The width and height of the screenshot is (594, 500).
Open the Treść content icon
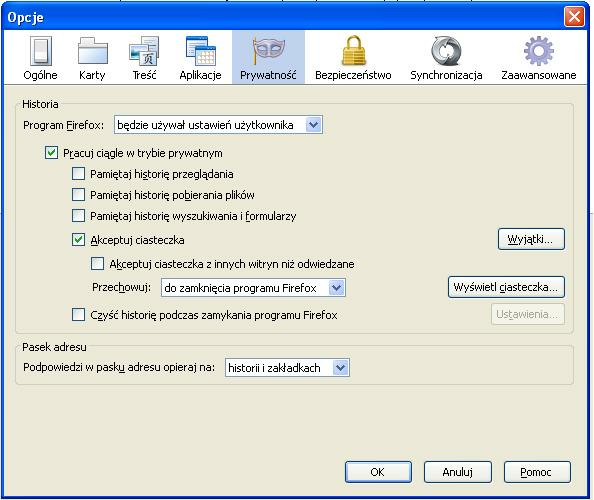(x=144, y=51)
